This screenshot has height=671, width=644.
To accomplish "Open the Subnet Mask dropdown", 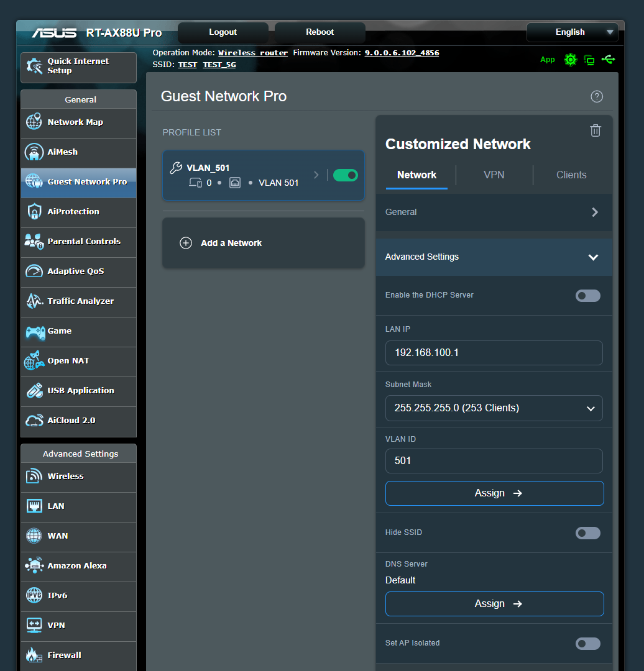I will [494, 408].
